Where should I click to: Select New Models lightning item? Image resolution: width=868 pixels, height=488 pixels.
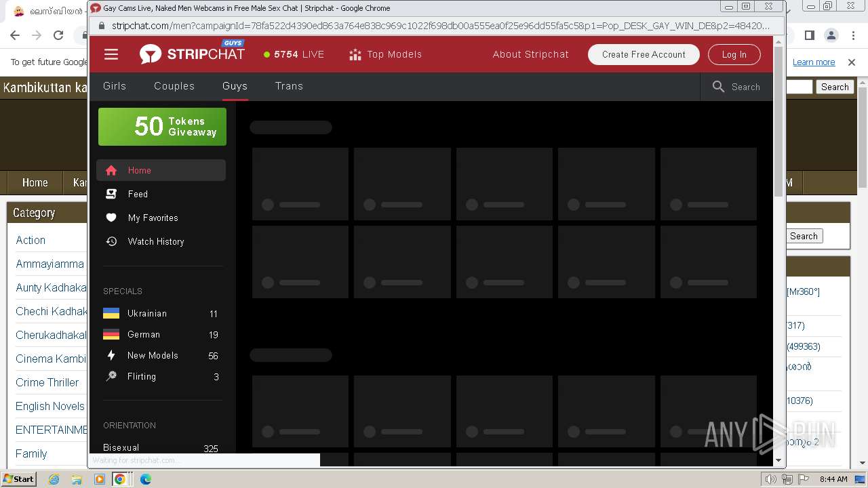(161, 355)
